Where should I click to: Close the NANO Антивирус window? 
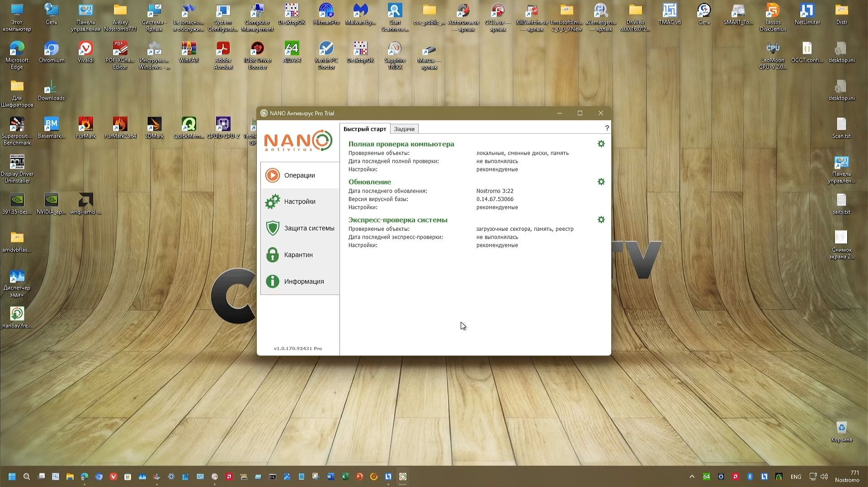tap(600, 113)
